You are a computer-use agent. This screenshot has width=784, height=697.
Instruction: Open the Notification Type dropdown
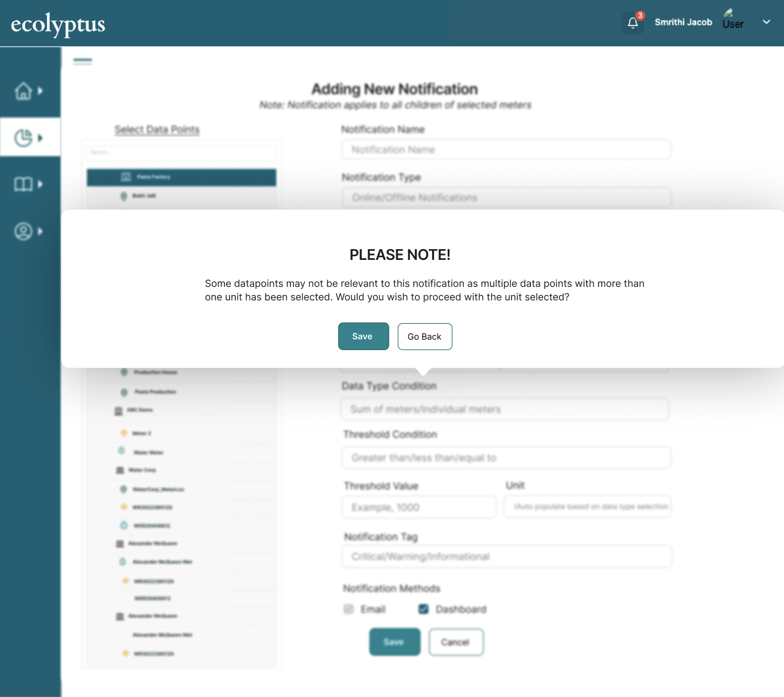point(506,198)
